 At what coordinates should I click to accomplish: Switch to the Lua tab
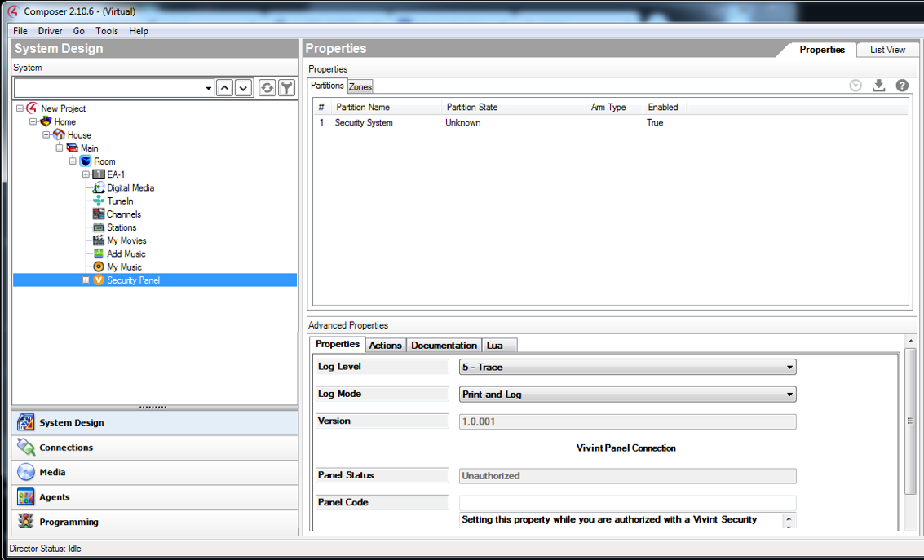(495, 346)
